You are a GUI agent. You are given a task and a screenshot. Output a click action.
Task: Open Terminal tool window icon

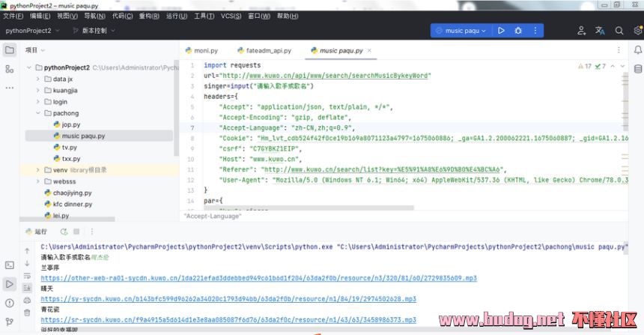tap(10, 265)
